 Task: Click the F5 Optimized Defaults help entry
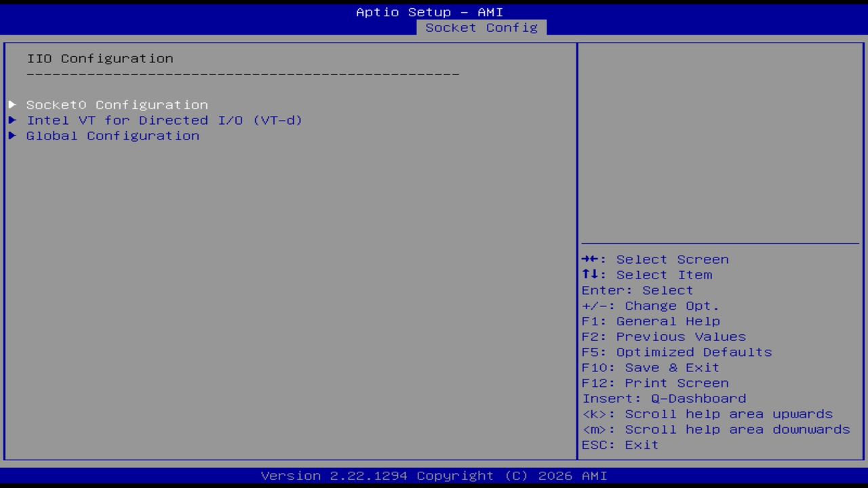coord(676,352)
